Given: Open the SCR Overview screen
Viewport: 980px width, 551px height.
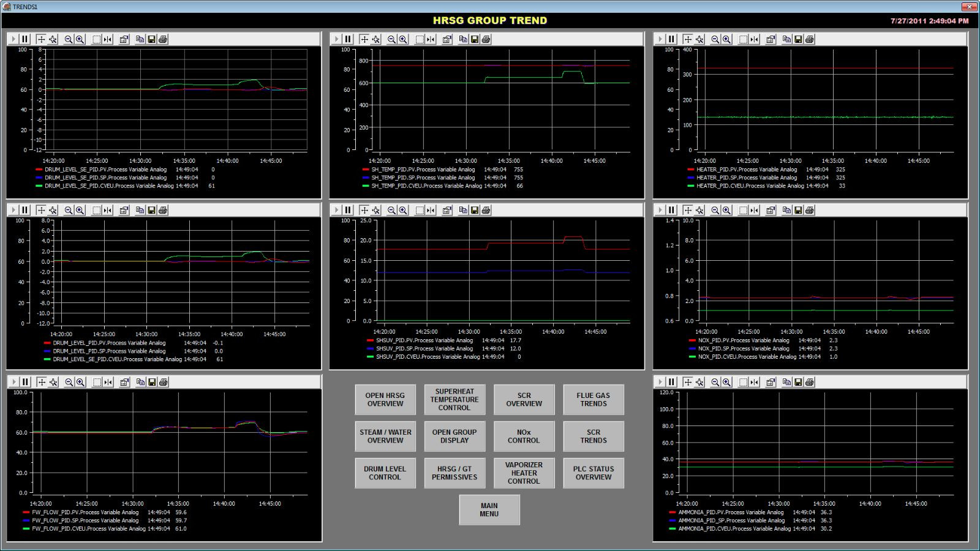Looking at the screenshot, I should tap(524, 400).
